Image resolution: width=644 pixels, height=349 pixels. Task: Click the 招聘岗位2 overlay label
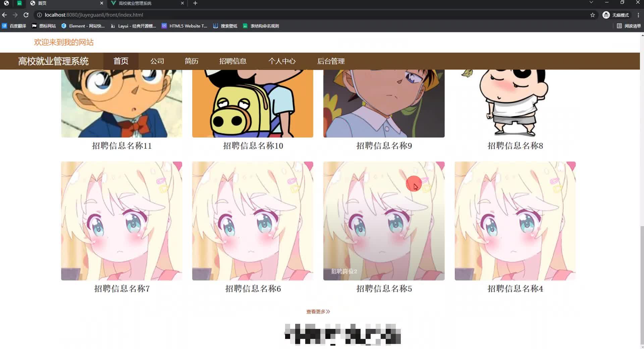point(344,271)
